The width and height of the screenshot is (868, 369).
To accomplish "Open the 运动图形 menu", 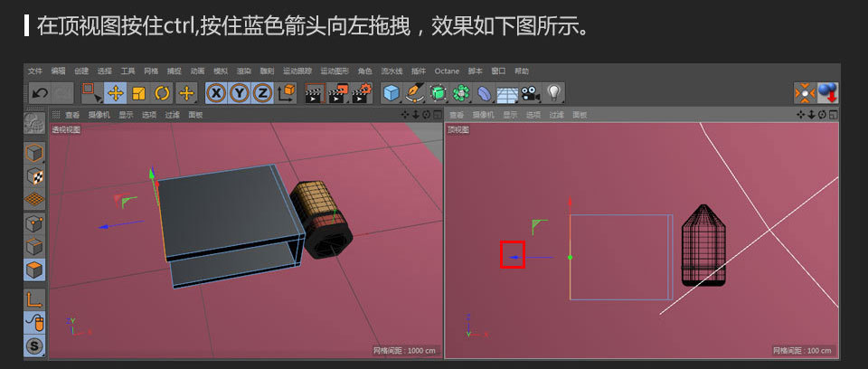I will point(335,71).
